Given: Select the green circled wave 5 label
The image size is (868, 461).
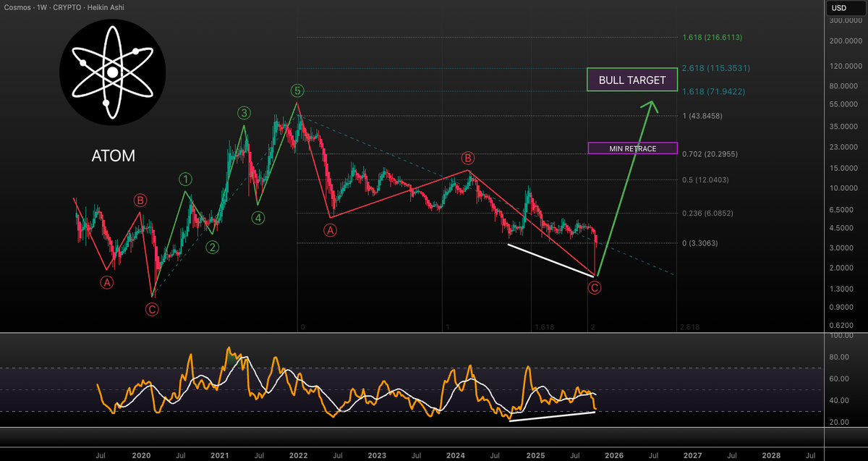Looking at the screenshot, I should [297, 90].
